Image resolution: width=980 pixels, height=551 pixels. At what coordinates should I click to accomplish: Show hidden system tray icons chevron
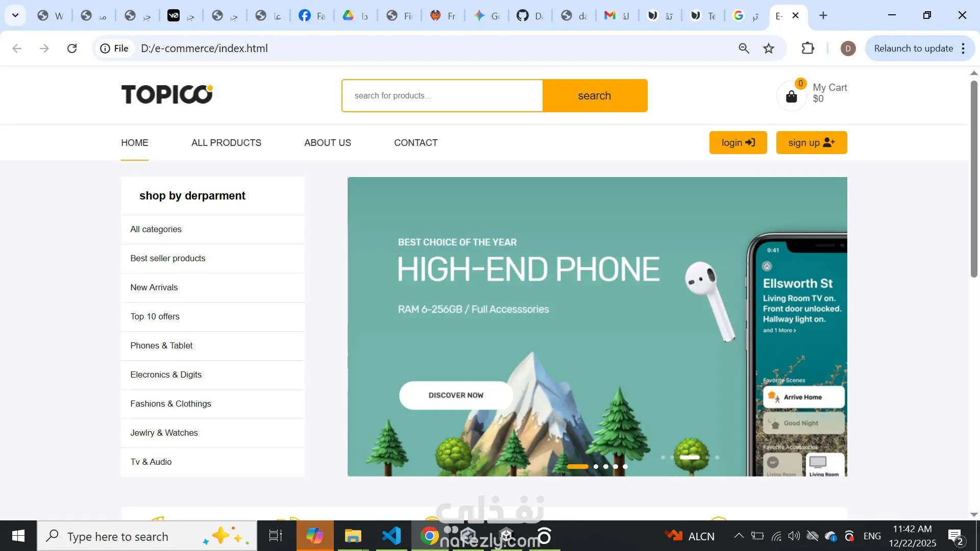tap(739, 536)
